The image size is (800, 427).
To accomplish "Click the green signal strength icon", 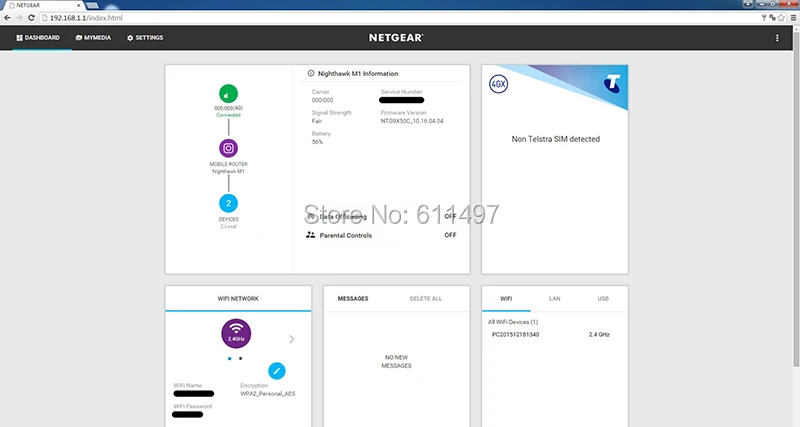I will (x=228, y=94).
